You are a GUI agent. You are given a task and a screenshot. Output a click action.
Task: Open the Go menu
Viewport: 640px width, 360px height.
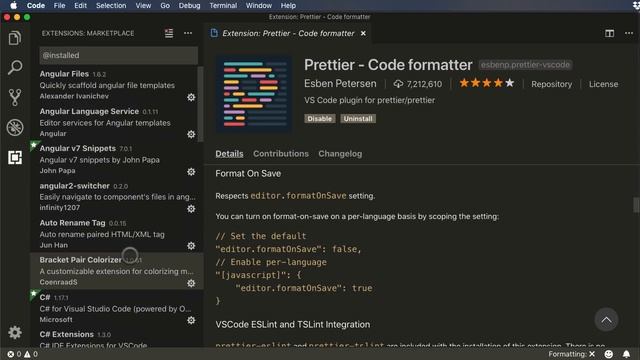click(165, 6)
